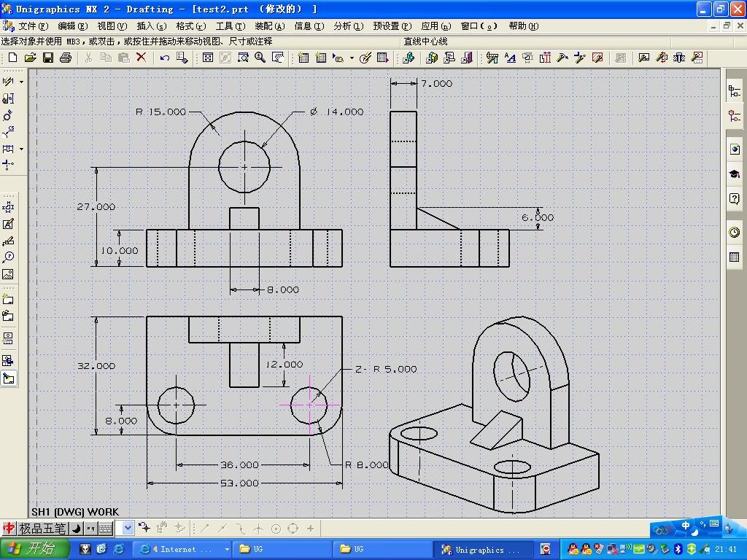The height and width of the screenshot is (560, 747).
Task: Click the edit note pencil icon on the left
Action: [x=8, y=224]
